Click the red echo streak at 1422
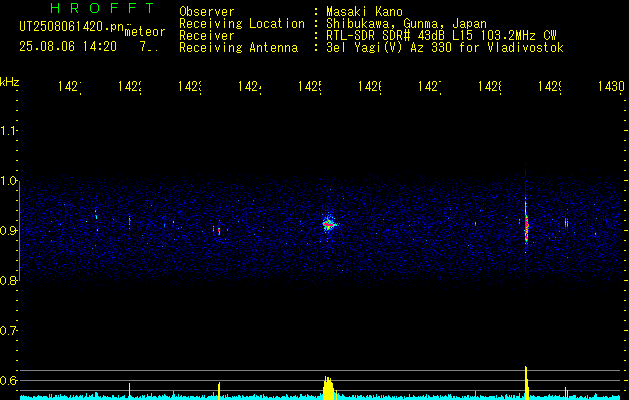 pyautogui.click(x=129, y=221)
